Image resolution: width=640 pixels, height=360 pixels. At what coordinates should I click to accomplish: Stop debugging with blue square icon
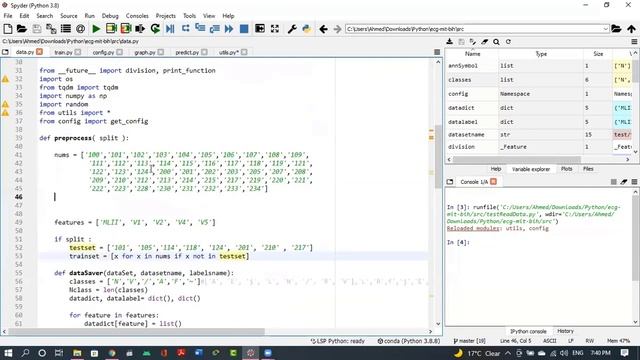(244, 29)
